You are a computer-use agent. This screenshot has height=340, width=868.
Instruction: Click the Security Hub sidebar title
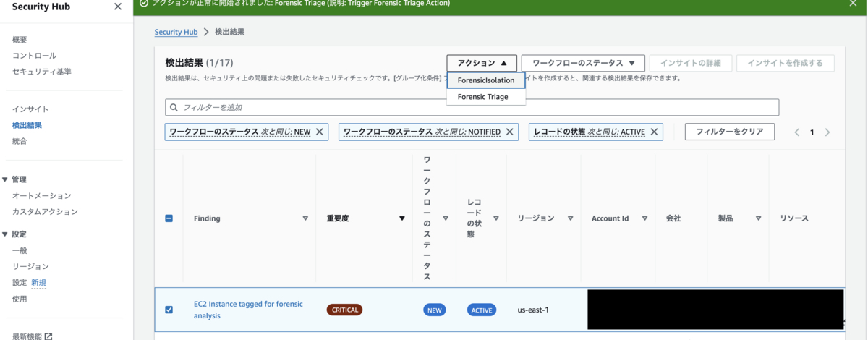coord(41,7)
